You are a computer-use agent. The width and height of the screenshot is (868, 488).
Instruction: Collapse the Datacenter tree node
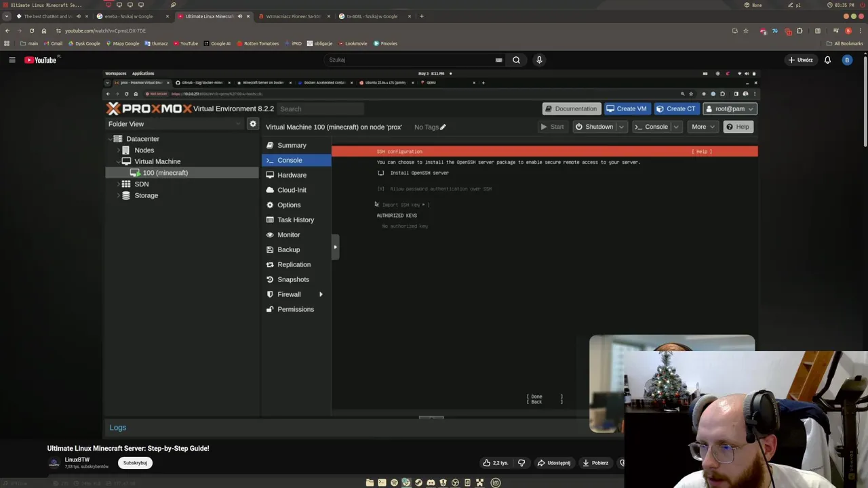(x=110, y=139)
